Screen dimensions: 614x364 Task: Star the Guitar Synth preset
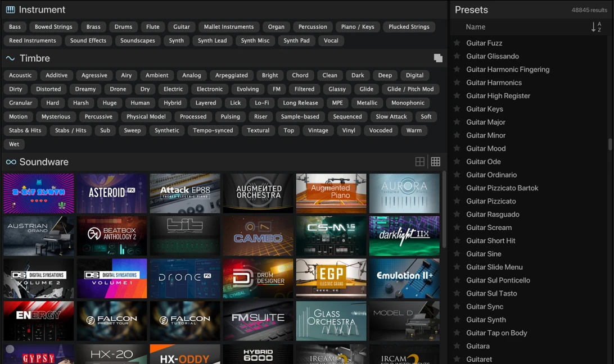tap(457, 320)
